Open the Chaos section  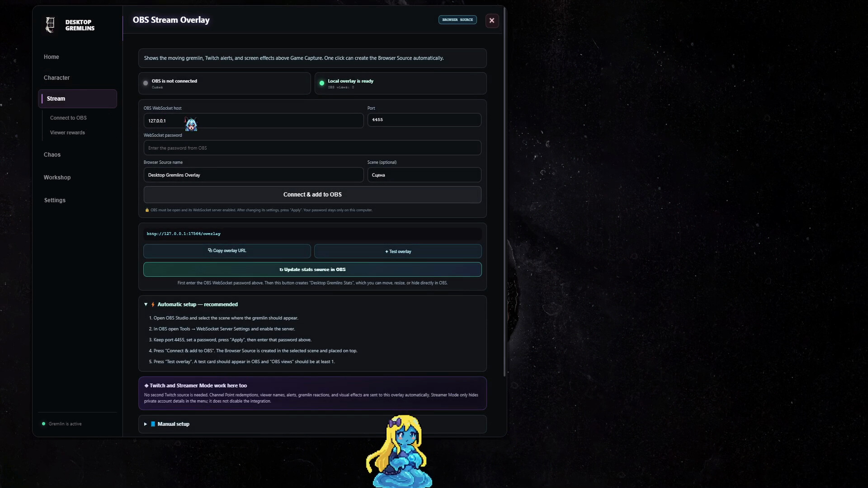pyautogui.click(x=52, y=155)
